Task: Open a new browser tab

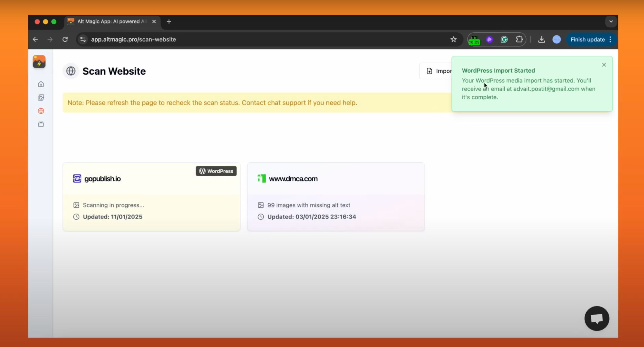Action: pyautogui.click(x=169, y=22)
